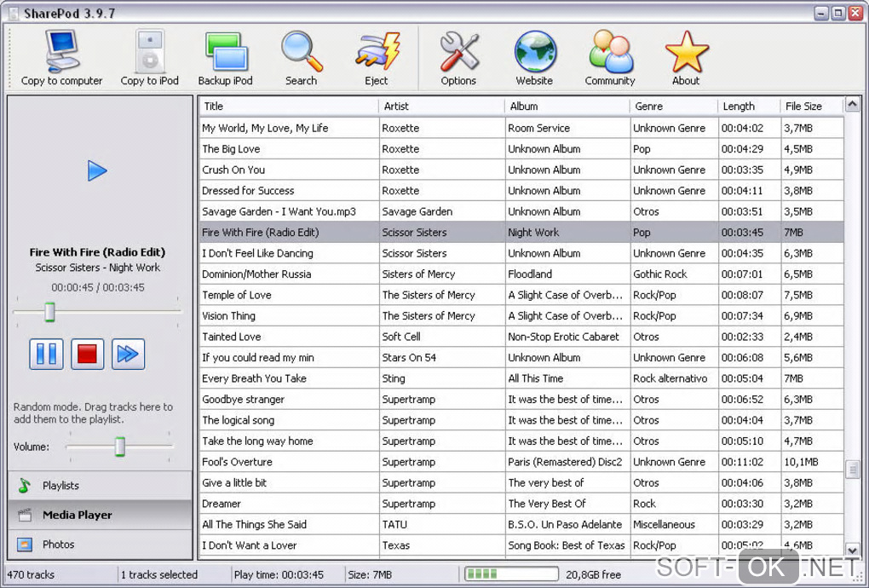Launch Backup iPod from the toolbar
The image size is (869, 588).
pos(225,58)
